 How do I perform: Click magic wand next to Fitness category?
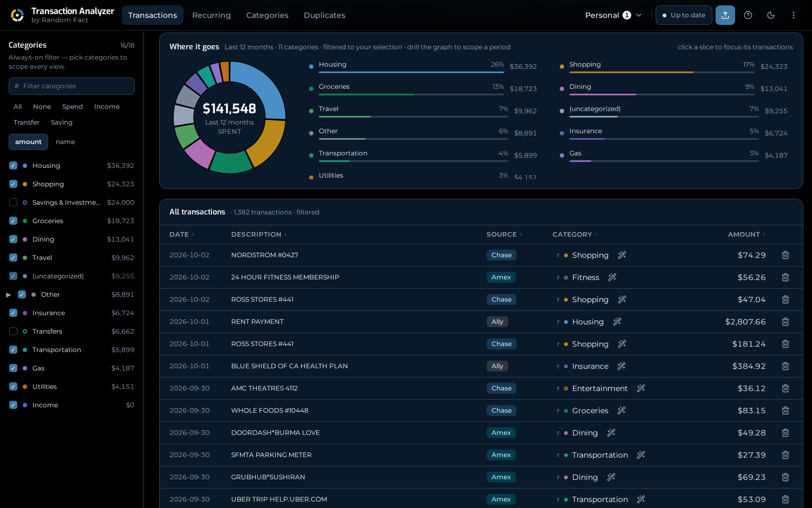point(612,277)
